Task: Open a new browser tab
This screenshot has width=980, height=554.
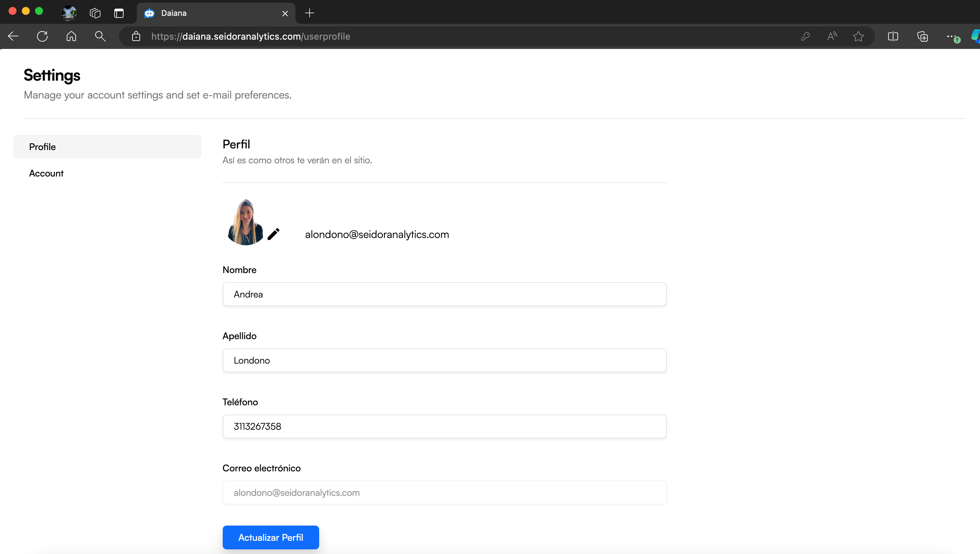Action: tap(309, 13)
